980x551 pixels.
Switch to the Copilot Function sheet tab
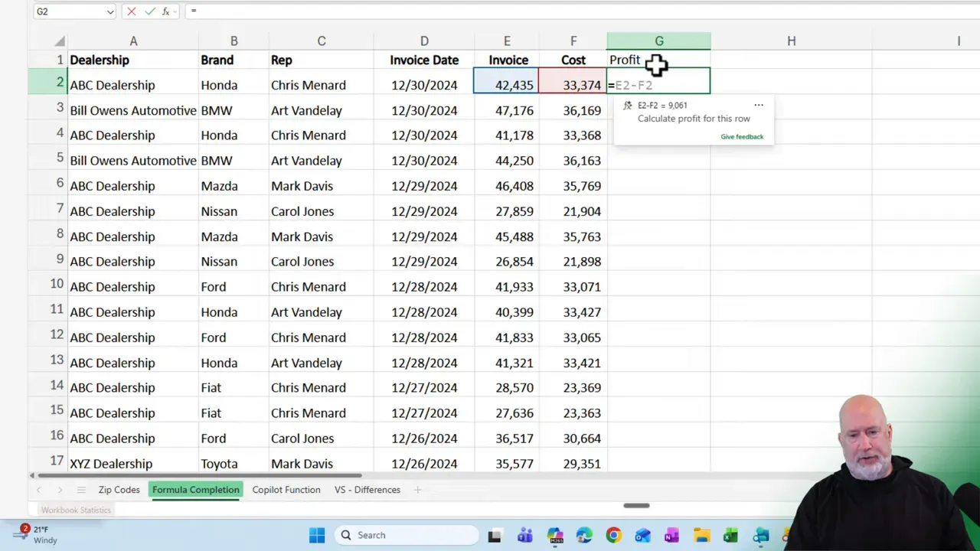(x=286, y=490)
